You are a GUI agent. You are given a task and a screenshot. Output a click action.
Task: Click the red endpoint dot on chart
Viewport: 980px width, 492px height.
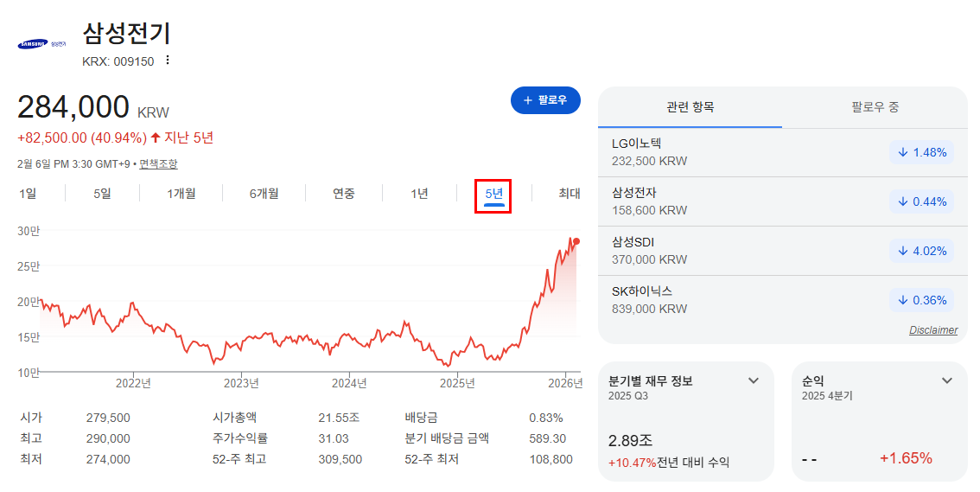(576, 241)
